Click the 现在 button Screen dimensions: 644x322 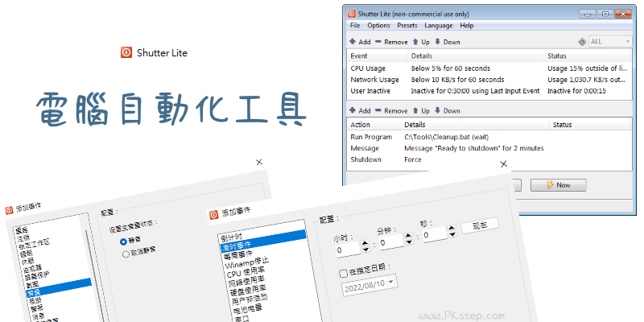point(480,225)
